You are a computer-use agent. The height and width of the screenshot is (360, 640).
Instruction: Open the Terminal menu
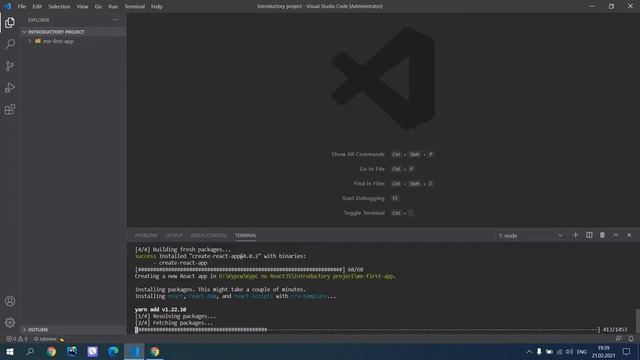coord(135,6)
